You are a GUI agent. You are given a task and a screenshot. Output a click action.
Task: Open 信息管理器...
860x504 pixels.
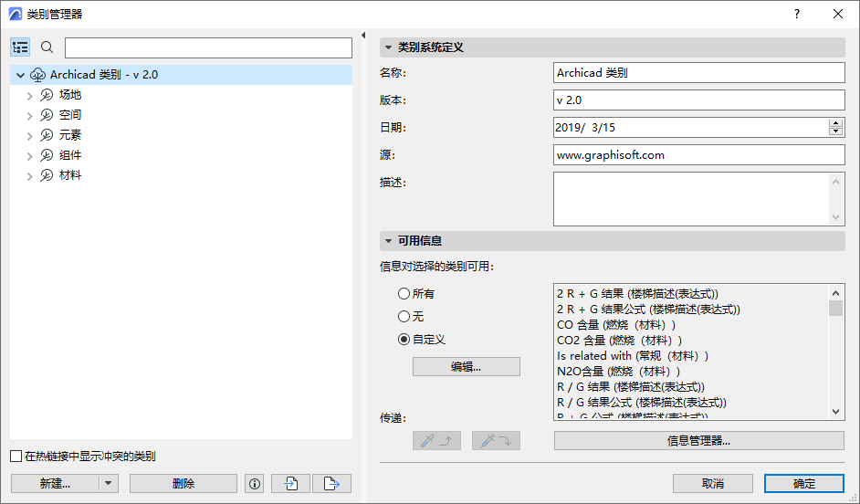[x=698, y=440]
